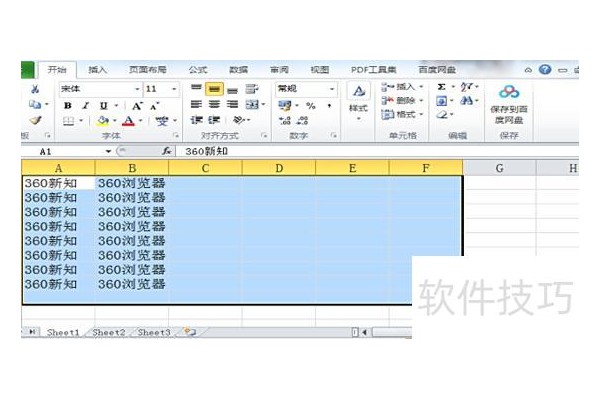
Task: Click the cell Borders icon
Action: tap(68, 121)
